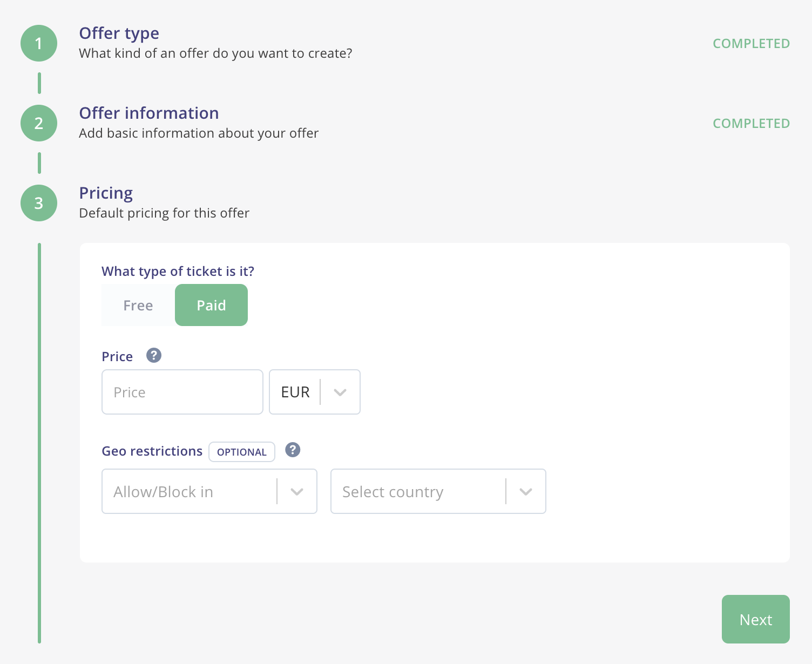Click the step 2 circle icon
Viewport: 812px width, 664px height.
coord(39,123)
